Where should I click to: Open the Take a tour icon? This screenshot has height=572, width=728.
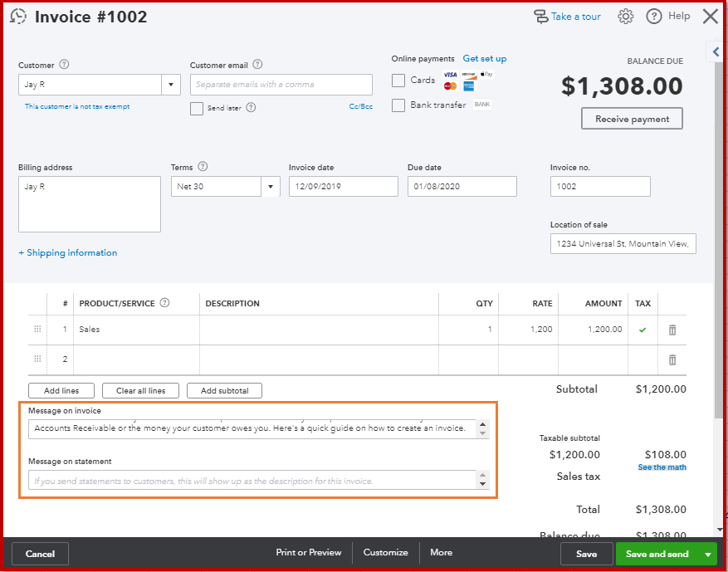pos(541,17)
